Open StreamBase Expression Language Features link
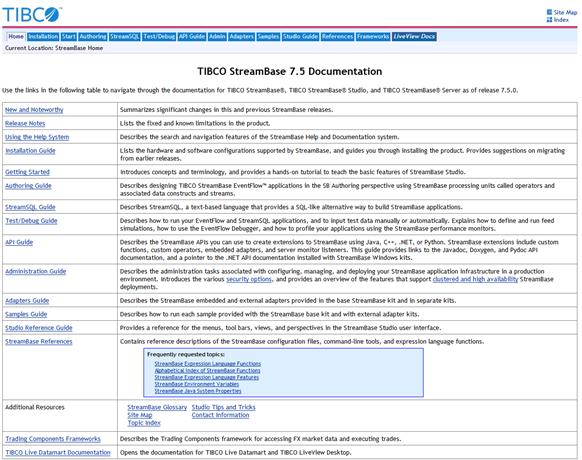The width and height of the screenshot is (582, 460). click(207, 378)
